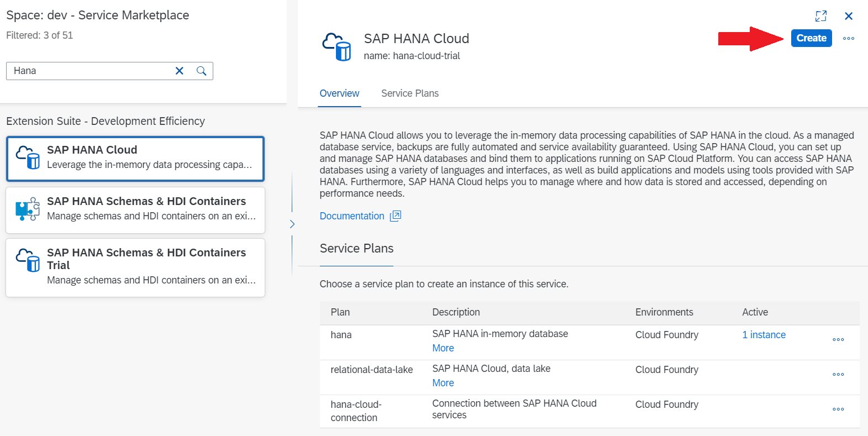Select SAP HANA Schemas & HDI Containers tile
868x436 pixels.
(135, 210)
